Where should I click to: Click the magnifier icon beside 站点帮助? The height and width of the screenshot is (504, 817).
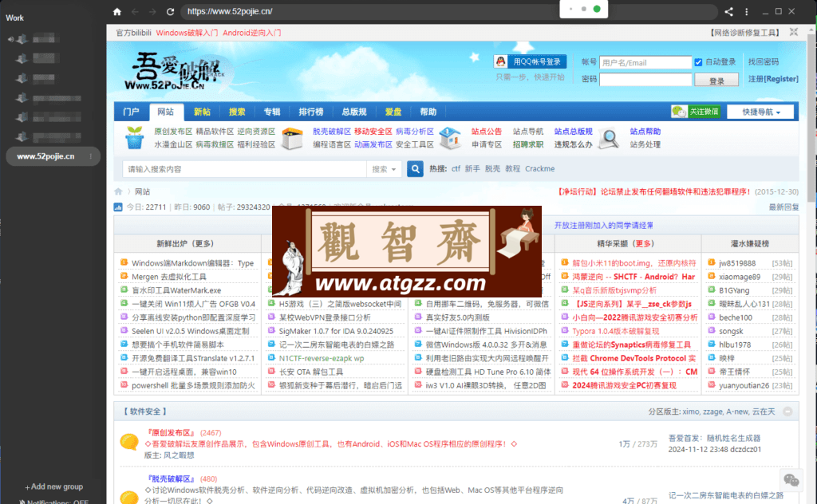pyautogui.click(x=608, y=138)
